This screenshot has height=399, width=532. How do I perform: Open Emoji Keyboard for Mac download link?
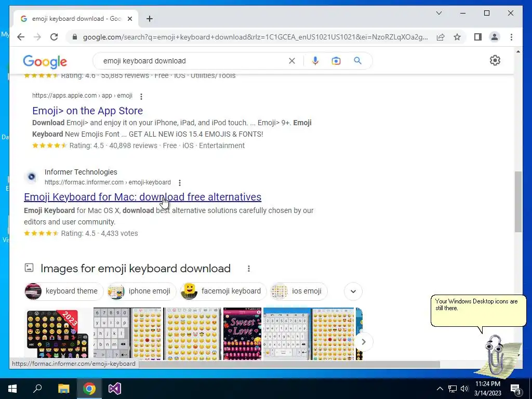(142, 197)
